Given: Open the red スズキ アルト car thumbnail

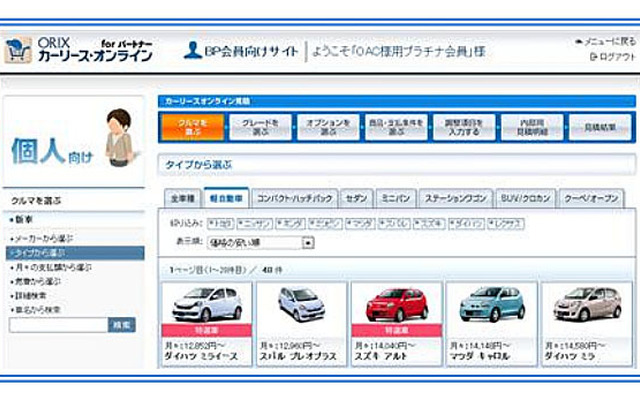Looking at the screenshot, I should tap(397, 304).
